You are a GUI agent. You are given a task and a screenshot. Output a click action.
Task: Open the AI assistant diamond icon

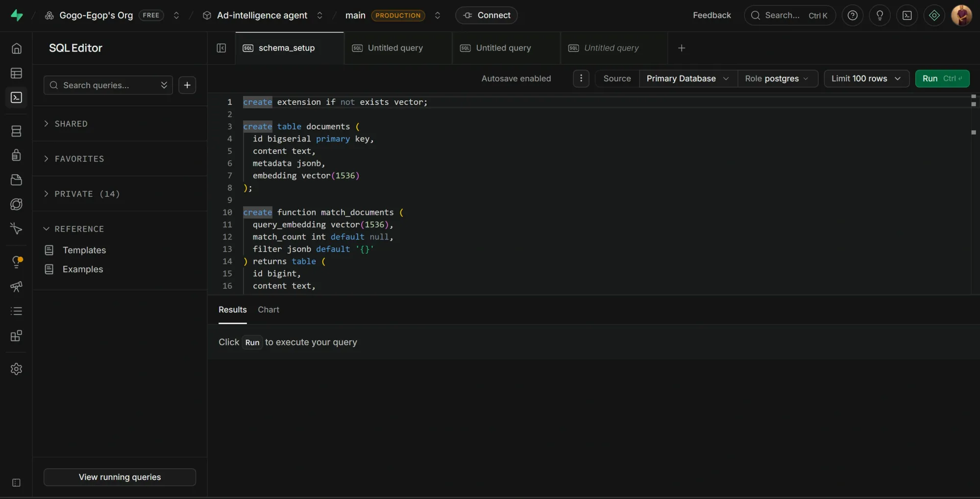point(934,15)
